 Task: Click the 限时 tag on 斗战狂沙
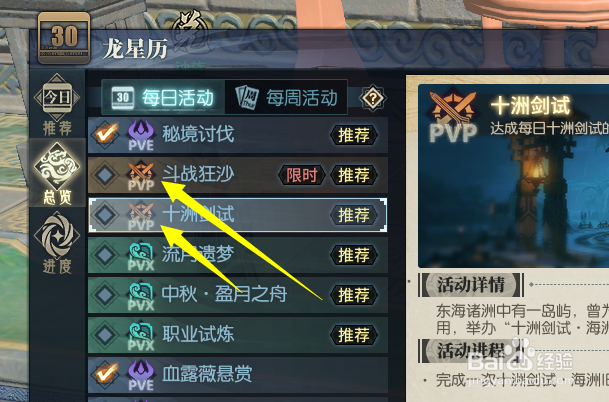[302, 175]
